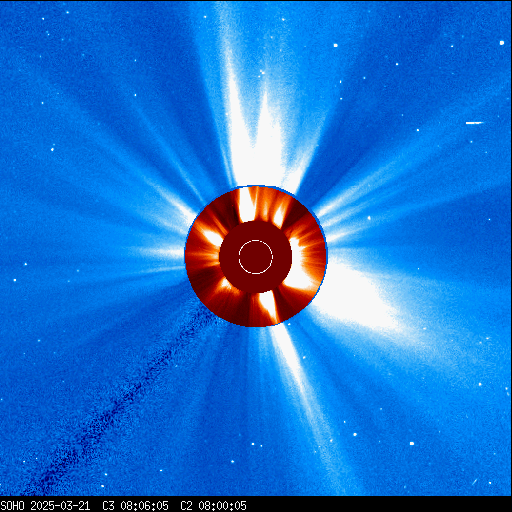Click the bright star near bottom-right

(412, 443)
